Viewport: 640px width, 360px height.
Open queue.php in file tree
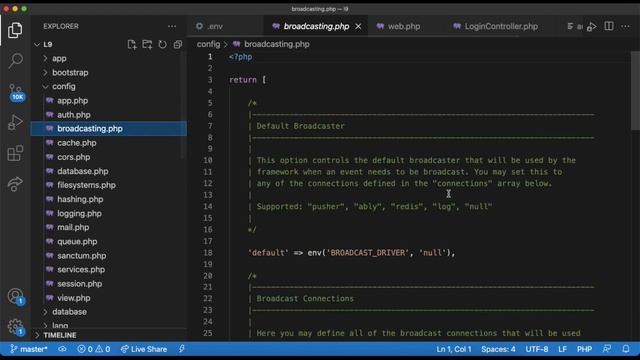[77, 242]
